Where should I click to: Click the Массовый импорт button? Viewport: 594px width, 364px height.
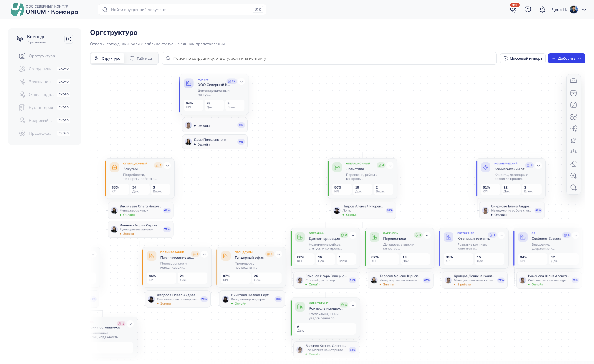click(523, 58)
